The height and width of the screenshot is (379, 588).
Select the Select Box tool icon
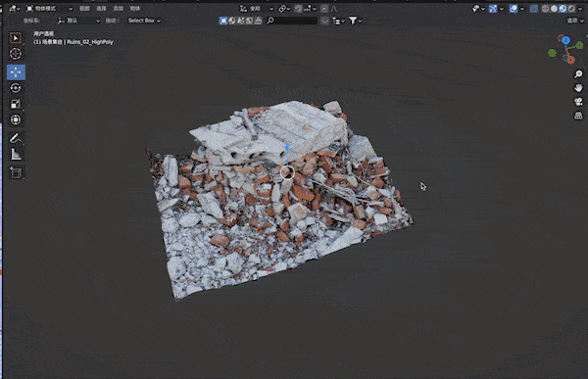tap(16, 38)
